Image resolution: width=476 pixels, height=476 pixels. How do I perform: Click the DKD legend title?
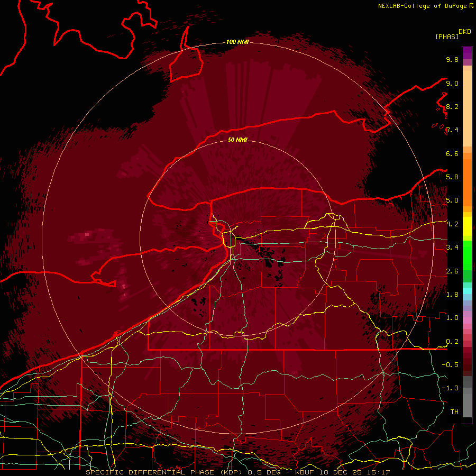pyautogui.click(x=465, y=32)
